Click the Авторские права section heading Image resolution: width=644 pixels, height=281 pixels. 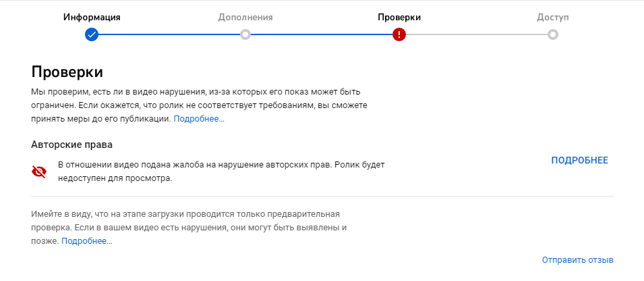[71, 145]
